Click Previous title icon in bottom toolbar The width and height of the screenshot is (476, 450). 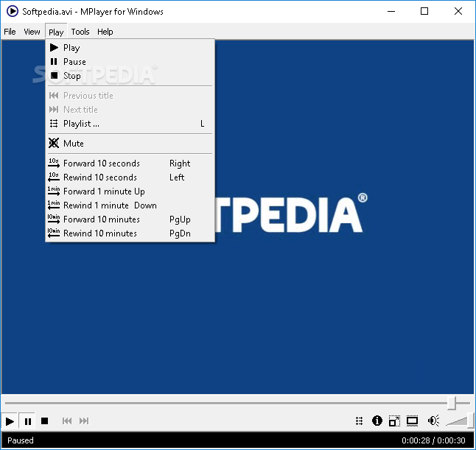[67, 421]
